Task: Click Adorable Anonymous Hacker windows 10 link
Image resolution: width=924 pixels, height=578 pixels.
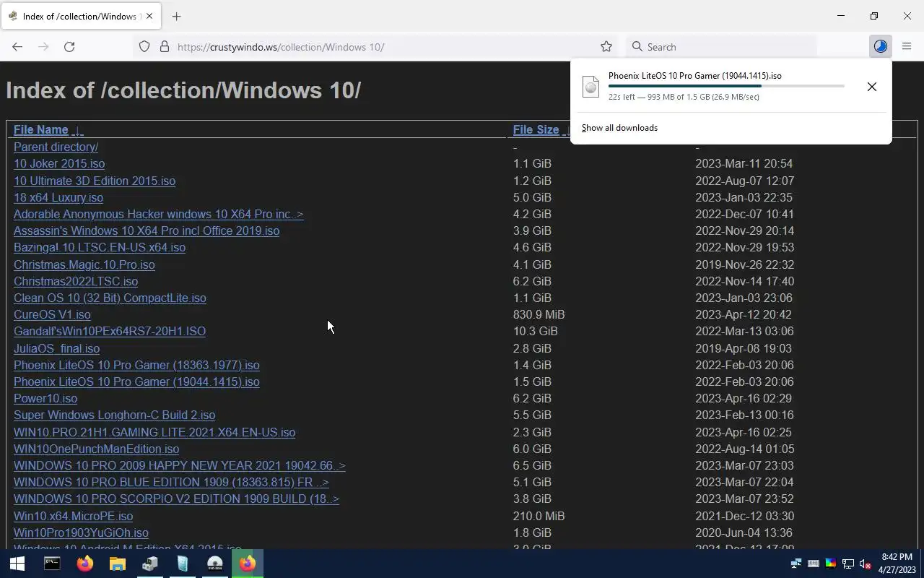Action: pyautogui.click(x=158, y=214)
